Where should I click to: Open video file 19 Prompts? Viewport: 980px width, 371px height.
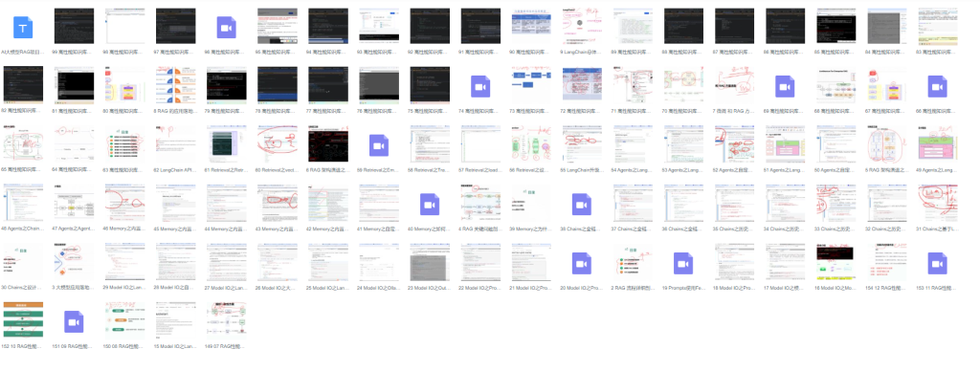pyautogui.click(x=683, y=263)
